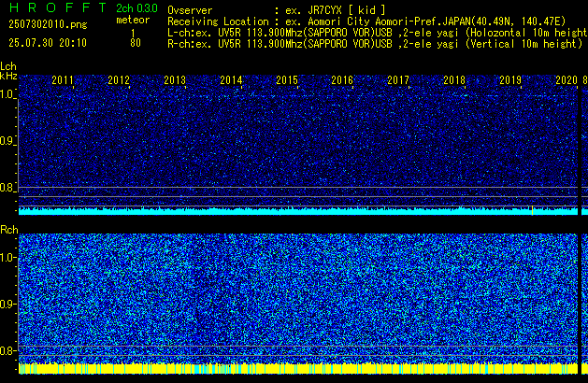The height and width of the screenshot is (383, 588).
Task: Click the timestamp '25.07.30 20:10'
Action: click(48, 43)
